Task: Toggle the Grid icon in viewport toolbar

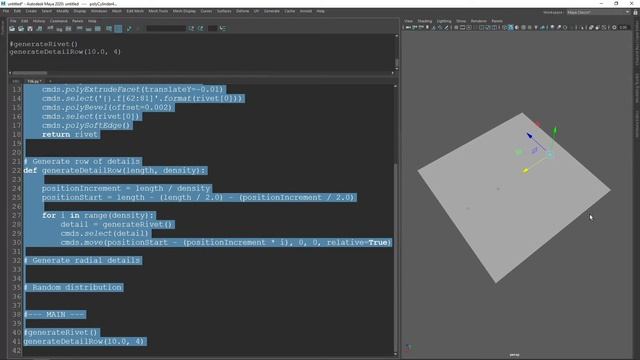Action: (x=456, y=27)
